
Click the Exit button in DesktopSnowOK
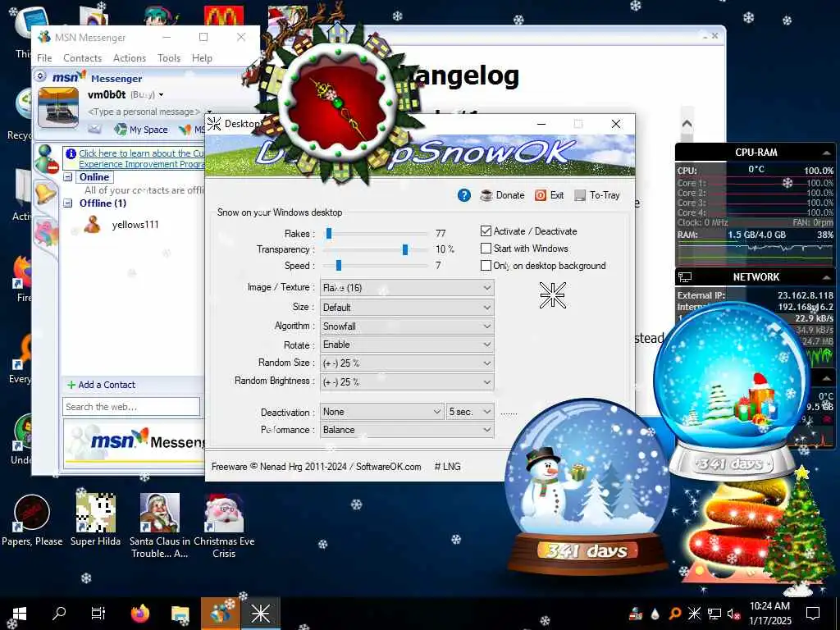549,195
